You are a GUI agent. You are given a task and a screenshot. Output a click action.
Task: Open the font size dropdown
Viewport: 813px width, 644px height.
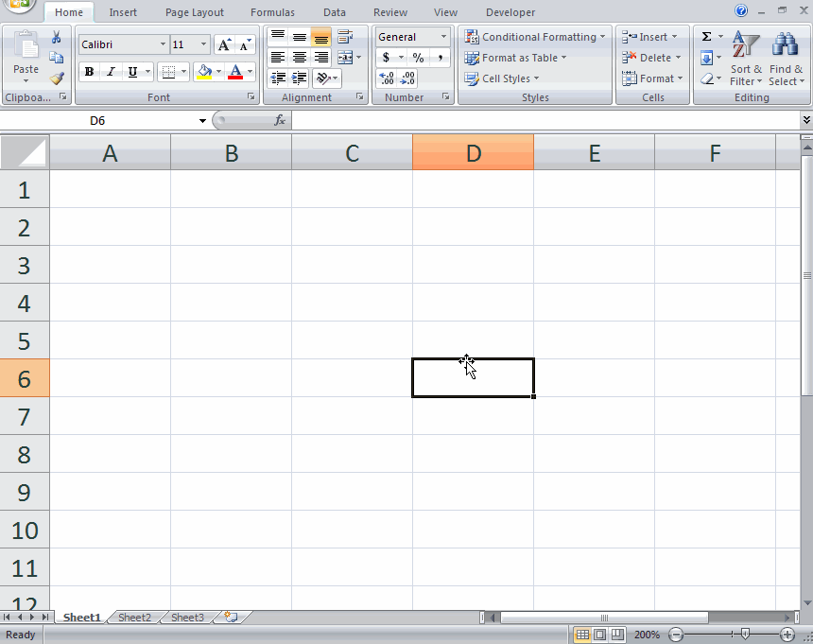point(203,44)
